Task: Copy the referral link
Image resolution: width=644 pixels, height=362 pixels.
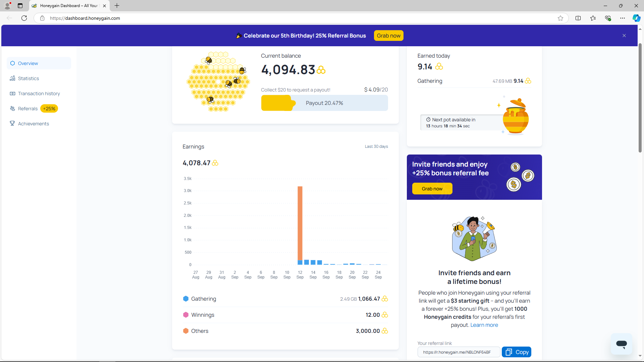Action: click(517, 352)
